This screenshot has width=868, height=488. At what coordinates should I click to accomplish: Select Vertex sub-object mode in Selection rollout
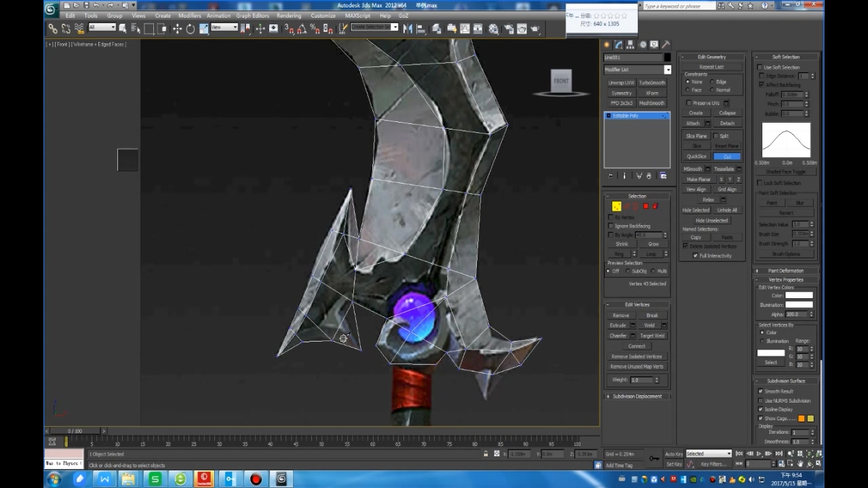tap(616, 206)
